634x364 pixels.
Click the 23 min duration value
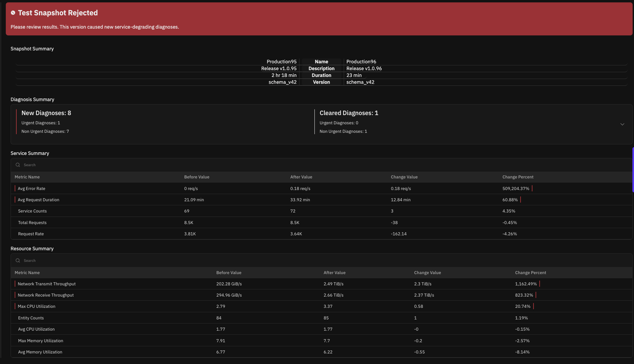(354, 75)
